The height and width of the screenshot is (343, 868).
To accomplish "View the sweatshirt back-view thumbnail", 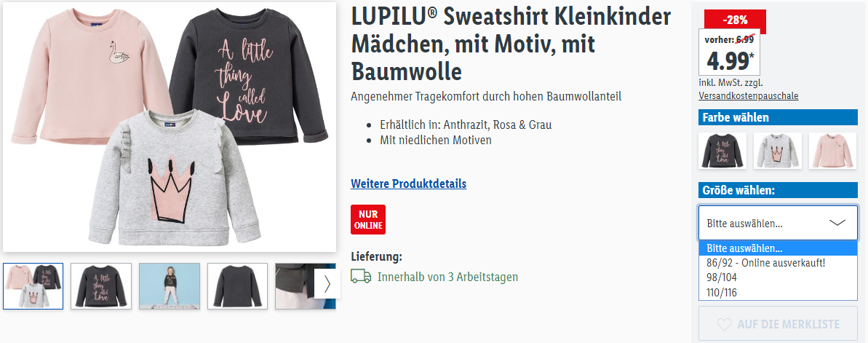I will pos(237,286).
